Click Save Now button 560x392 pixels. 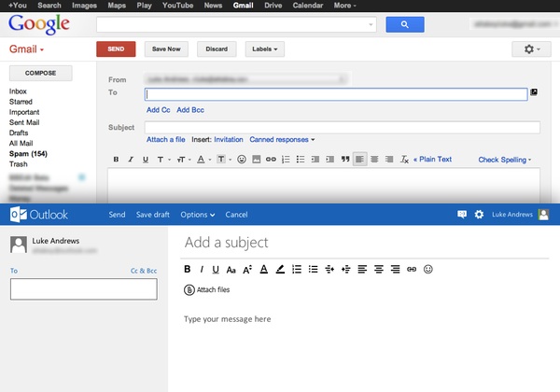(x=166, y=49)
